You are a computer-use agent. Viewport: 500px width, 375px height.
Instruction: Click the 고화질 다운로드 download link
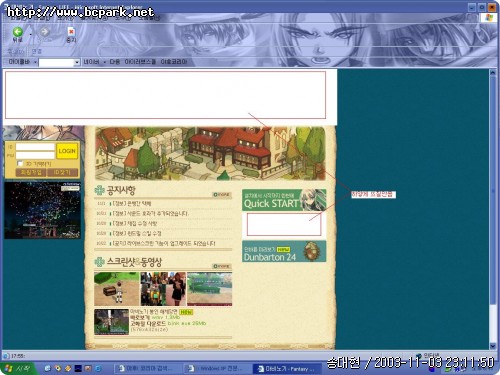click(168, 324)
